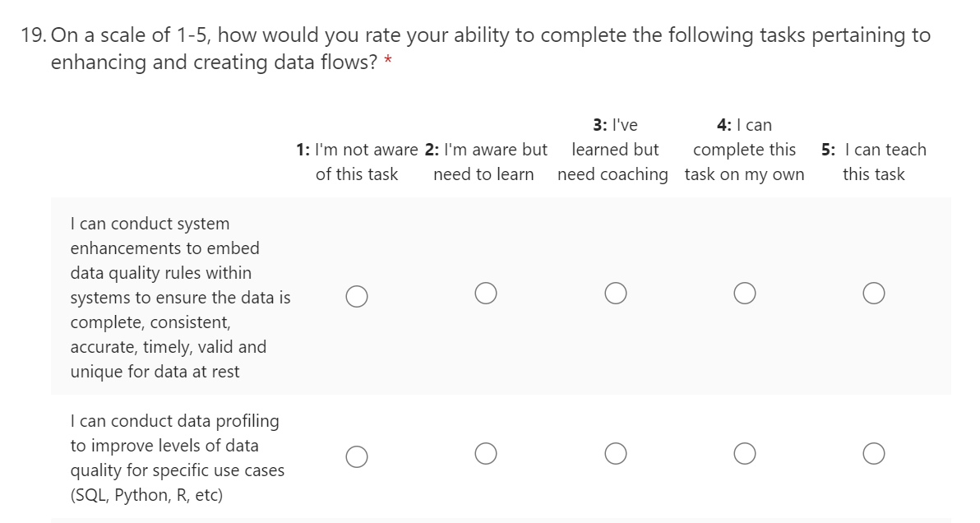This screenshot has height=523, width=980.
Task: Click the question number 19
Action: [34, 36]
